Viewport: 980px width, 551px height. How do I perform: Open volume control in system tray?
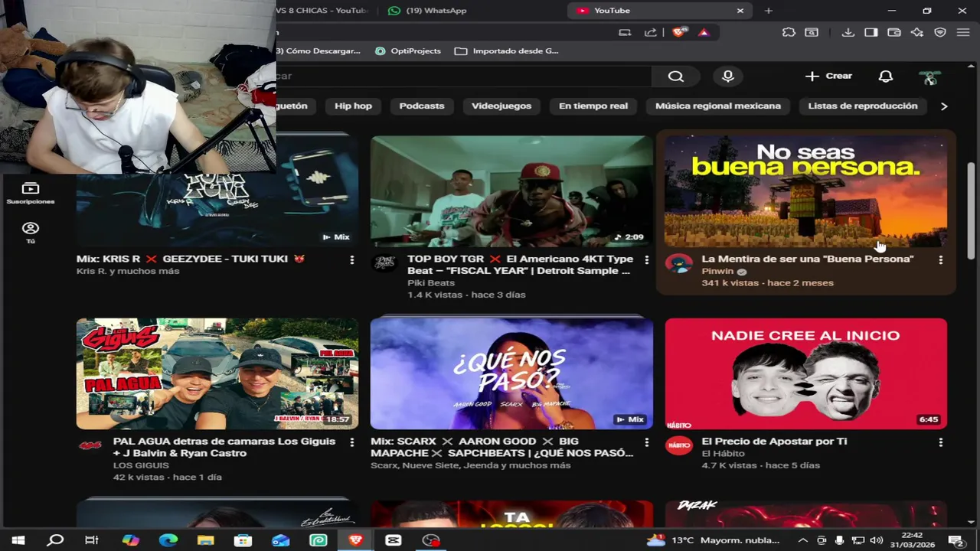876,540
